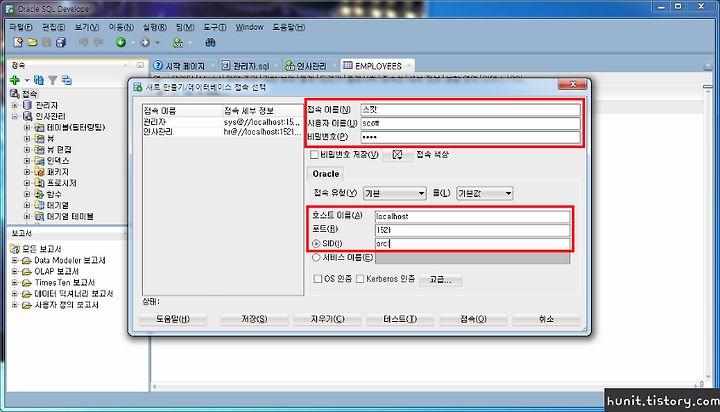Screen dimensions: 720x412
Task: Minimize the 접속 panel with its icon
Action: pos(141,65)
